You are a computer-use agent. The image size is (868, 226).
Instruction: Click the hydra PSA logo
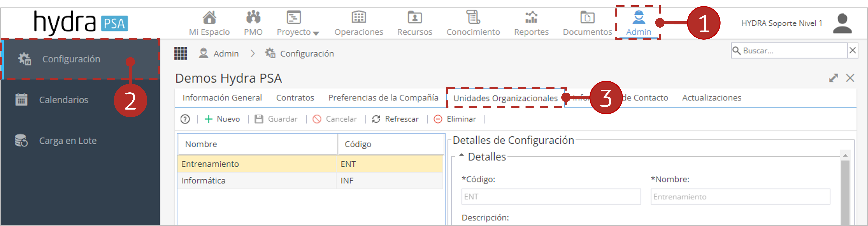tap(81, 23)
